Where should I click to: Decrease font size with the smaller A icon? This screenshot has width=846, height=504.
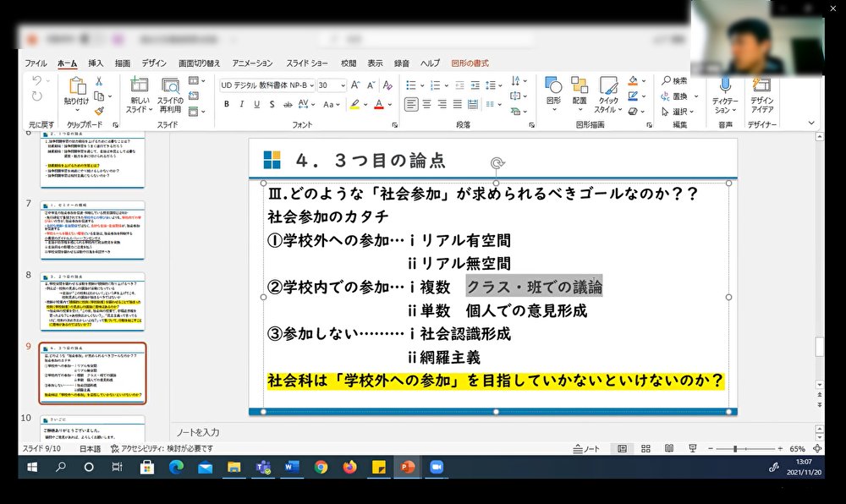371,85
